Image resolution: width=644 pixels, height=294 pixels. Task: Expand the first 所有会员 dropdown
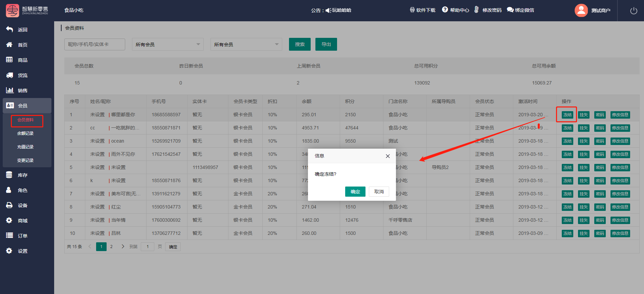pos(168,44)
